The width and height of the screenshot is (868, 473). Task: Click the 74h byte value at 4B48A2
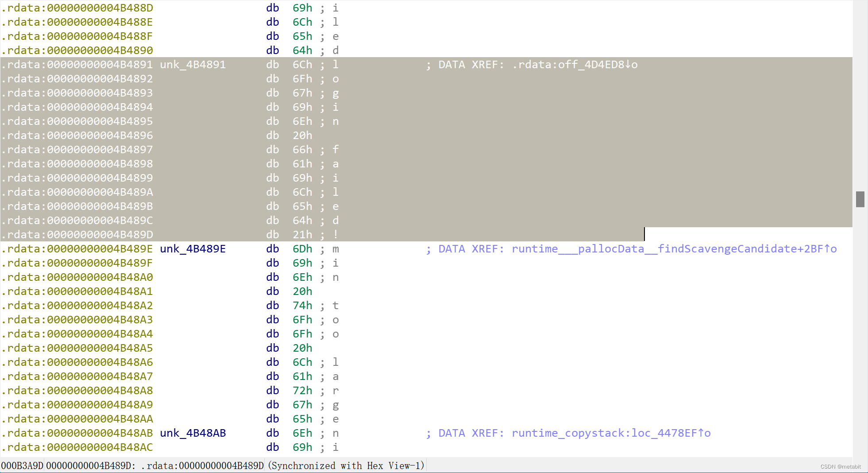302,306
